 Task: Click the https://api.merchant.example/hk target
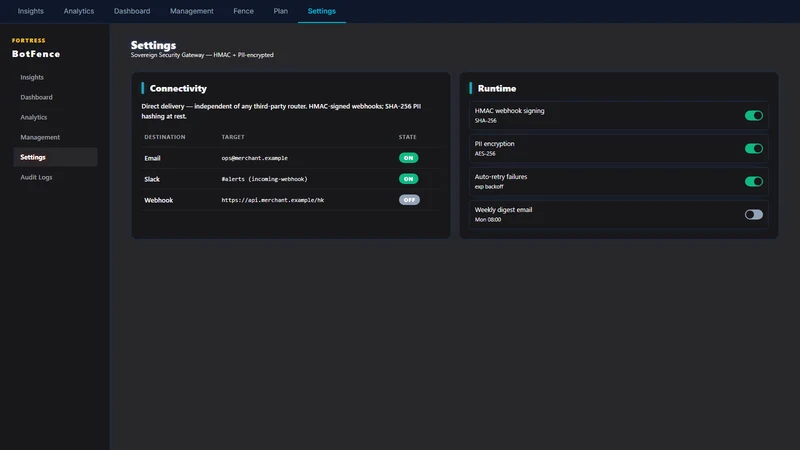[272, 200]
